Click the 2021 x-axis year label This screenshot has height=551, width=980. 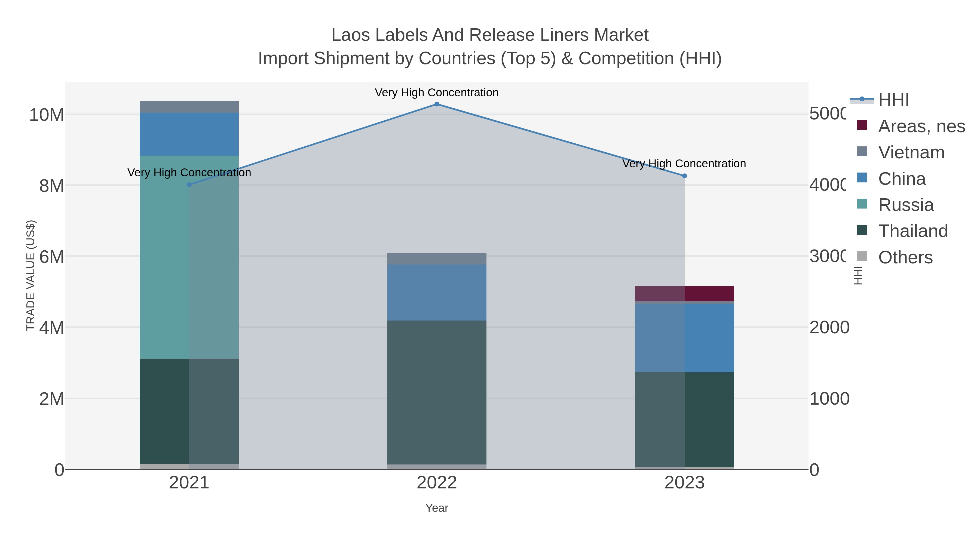click(x=189, y=483)
